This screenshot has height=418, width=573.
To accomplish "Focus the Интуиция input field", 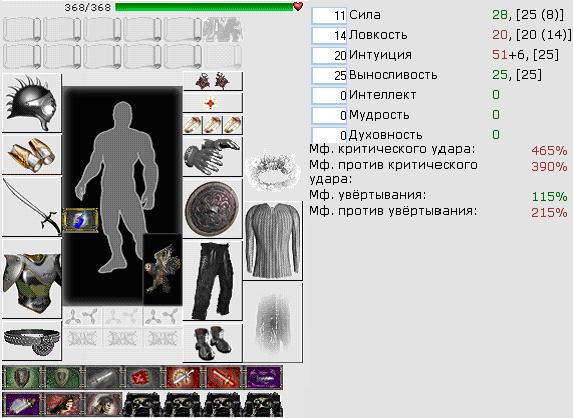I will (x=329, y=56).
